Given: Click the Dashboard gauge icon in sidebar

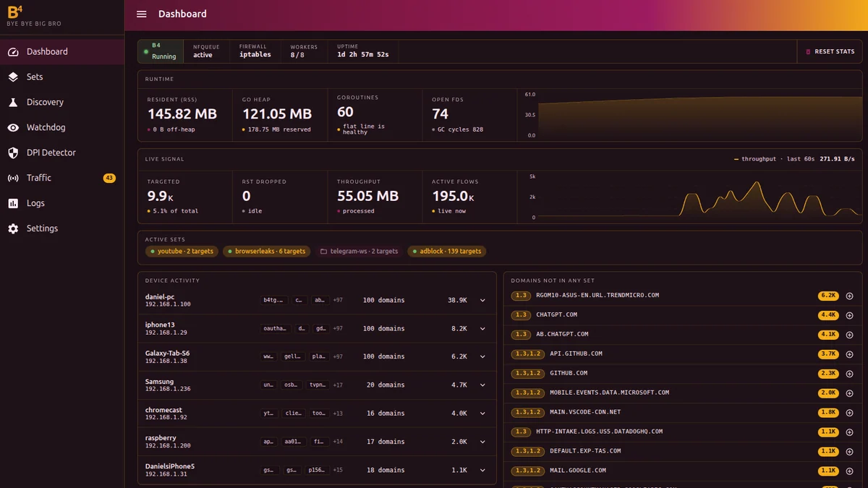Looking at the screenshot, I should click(x=13, y=52).
